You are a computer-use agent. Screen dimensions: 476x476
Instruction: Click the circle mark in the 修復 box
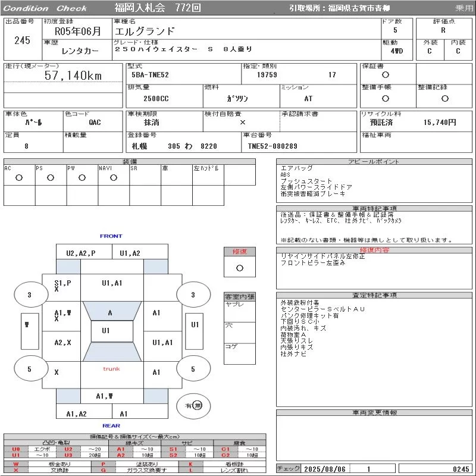[x=240, y=268]
